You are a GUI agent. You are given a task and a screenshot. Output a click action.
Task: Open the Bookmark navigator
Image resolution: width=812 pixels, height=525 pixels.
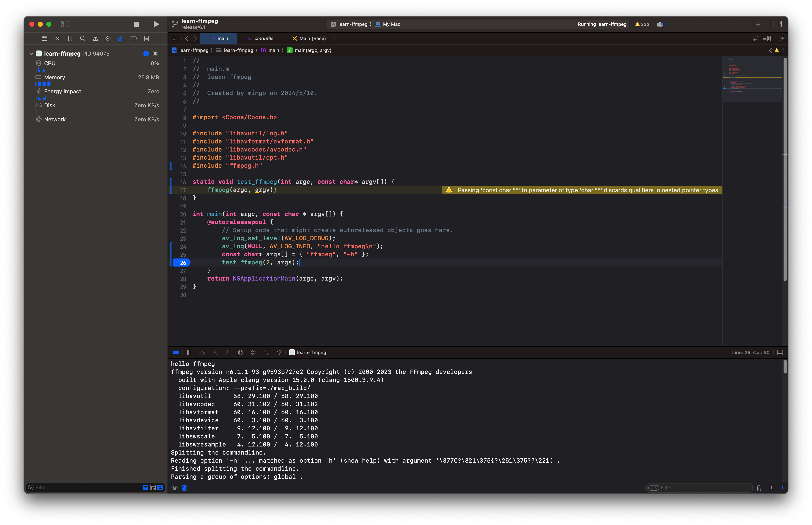[70, 39]
